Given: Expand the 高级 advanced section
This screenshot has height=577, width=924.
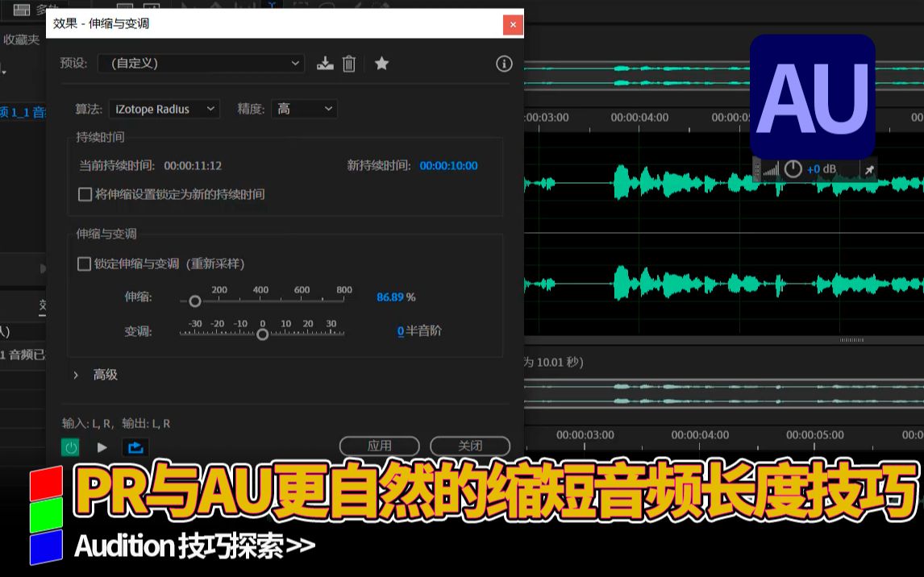Looking at the screenshot, I should click(90, 375).
